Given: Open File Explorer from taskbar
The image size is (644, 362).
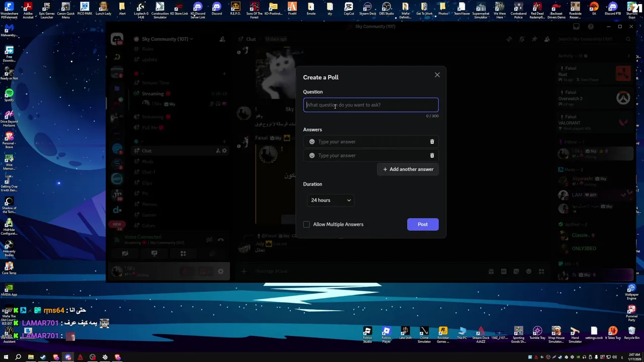Looking at the screenshot, I should point(31,357).
